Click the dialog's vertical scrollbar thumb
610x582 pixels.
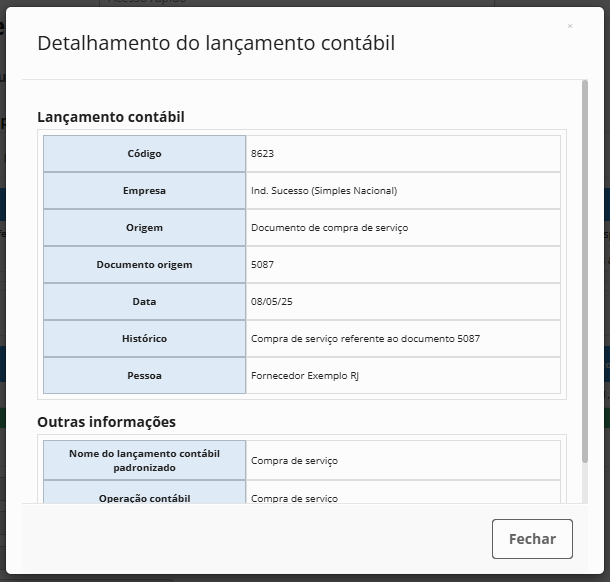pos(585,271)
